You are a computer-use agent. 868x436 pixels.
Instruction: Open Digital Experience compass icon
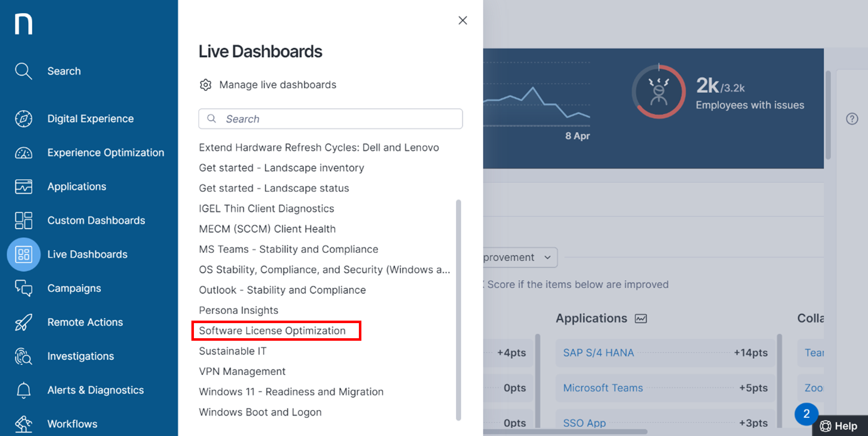coord(24,119)
